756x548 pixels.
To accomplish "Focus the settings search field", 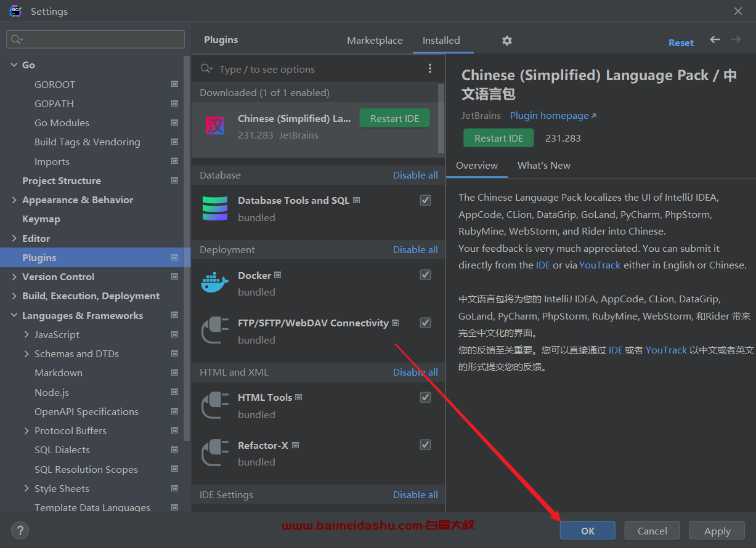I will (96, 39).
